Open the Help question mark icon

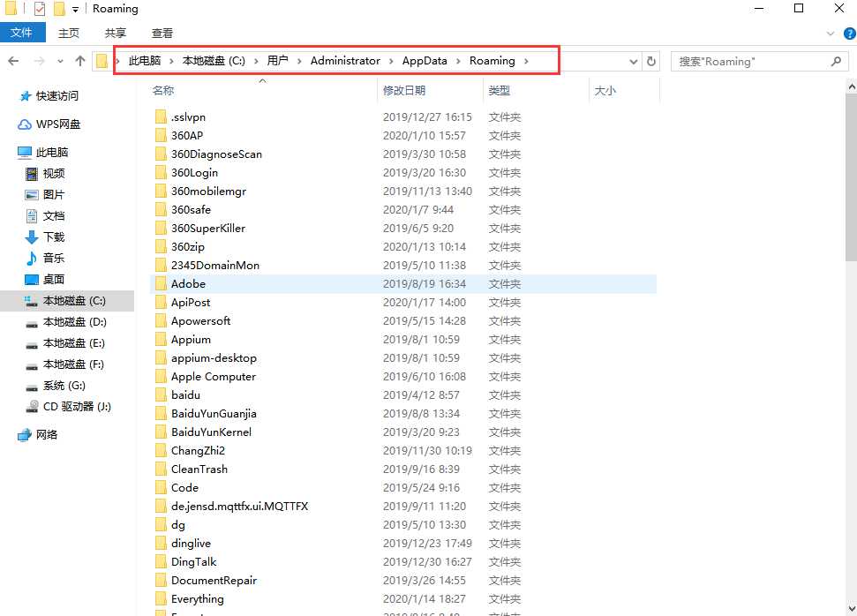tap(850, 34)
